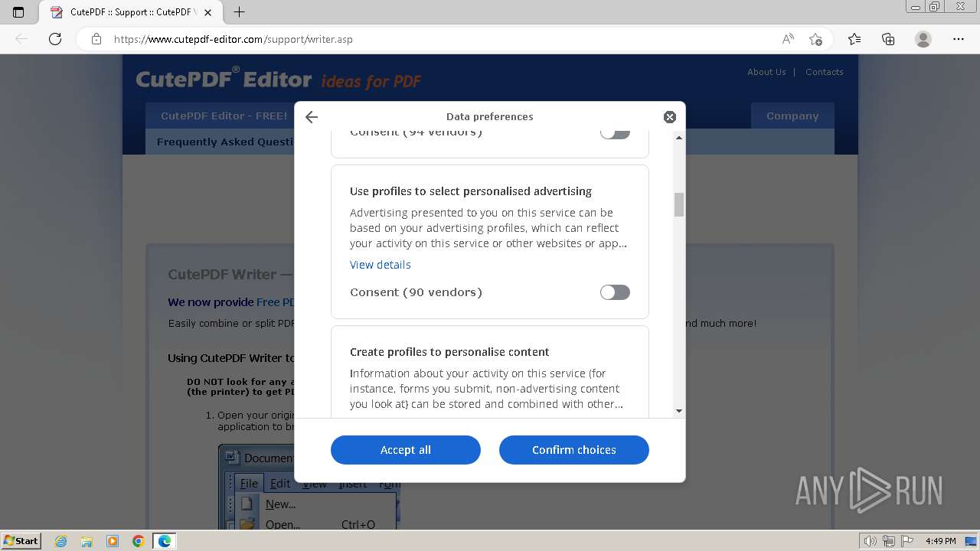Open the Company tab
Image resolution: width=980 pixels, height=551 pixels.
792,116
